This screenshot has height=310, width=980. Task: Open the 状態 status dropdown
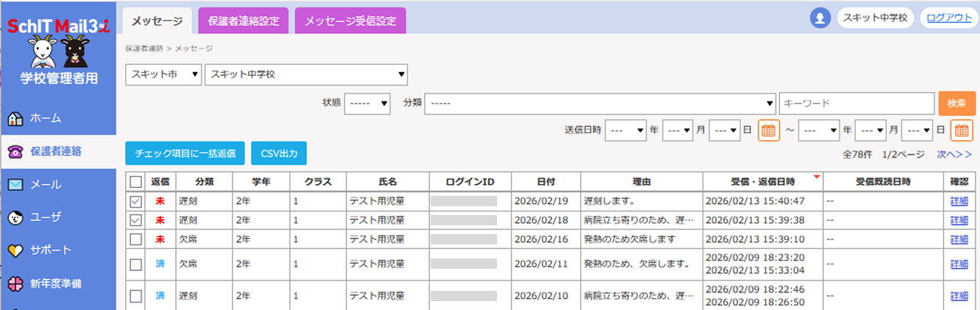click(367, 104)
